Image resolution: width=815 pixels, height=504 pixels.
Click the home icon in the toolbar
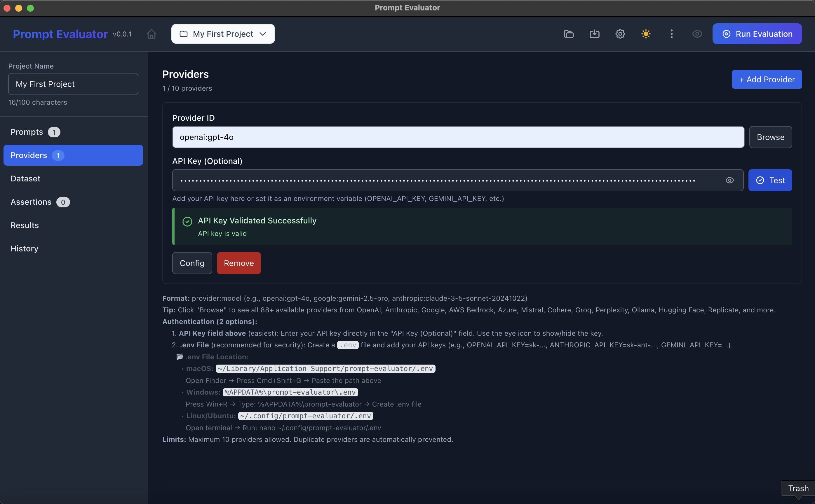[151, 34]
